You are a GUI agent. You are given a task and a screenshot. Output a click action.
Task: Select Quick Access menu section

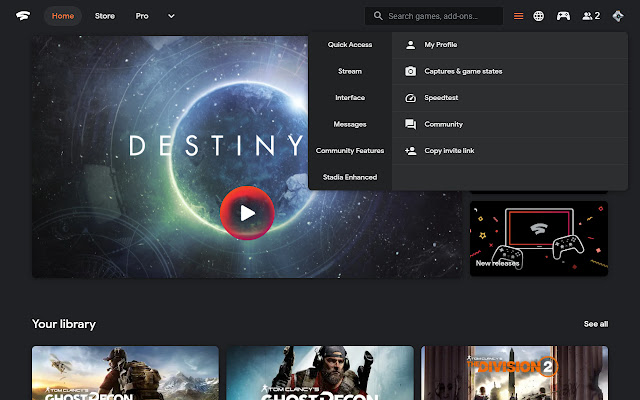pos(350,45)
